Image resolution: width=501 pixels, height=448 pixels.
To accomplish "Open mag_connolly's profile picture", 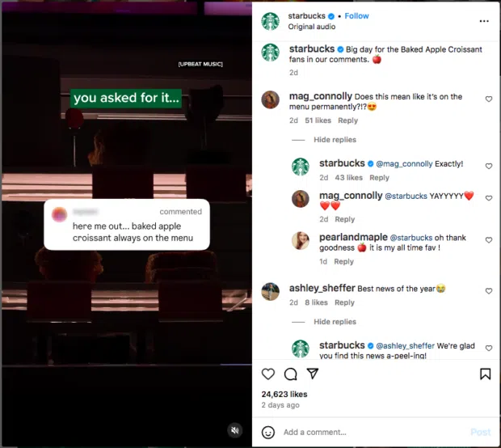I will click(x=271, y=99).
